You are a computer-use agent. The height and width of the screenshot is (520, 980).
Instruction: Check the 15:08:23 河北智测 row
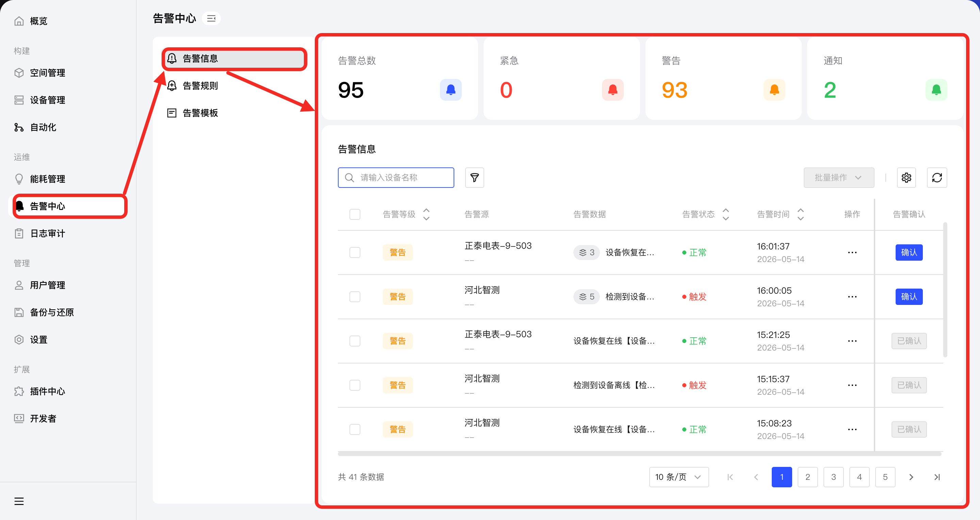pos(355,429)
